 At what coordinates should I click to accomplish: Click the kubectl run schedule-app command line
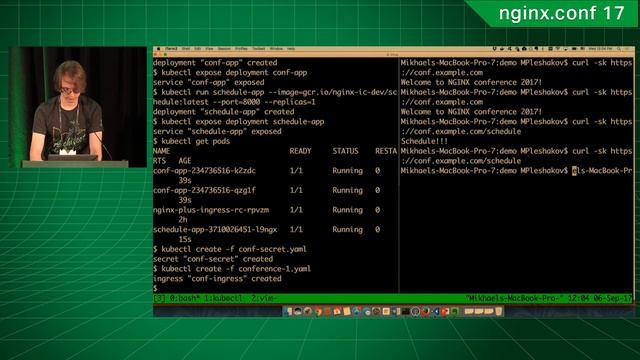tap(275, 92)
